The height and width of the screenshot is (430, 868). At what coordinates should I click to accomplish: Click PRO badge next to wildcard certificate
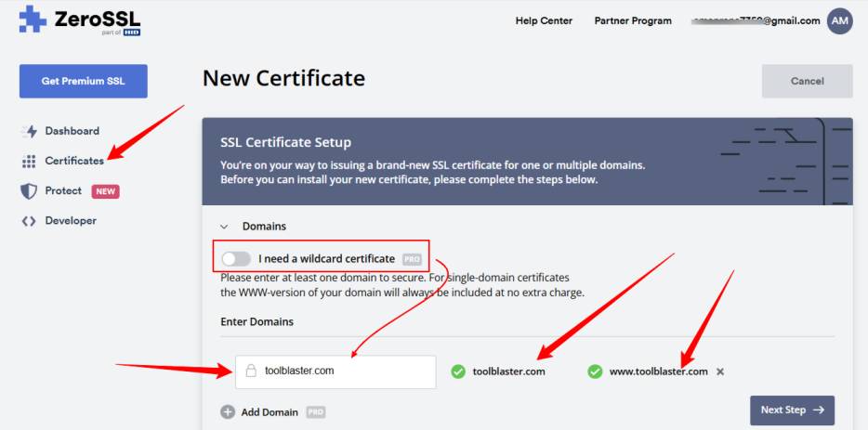coord(412,259)
